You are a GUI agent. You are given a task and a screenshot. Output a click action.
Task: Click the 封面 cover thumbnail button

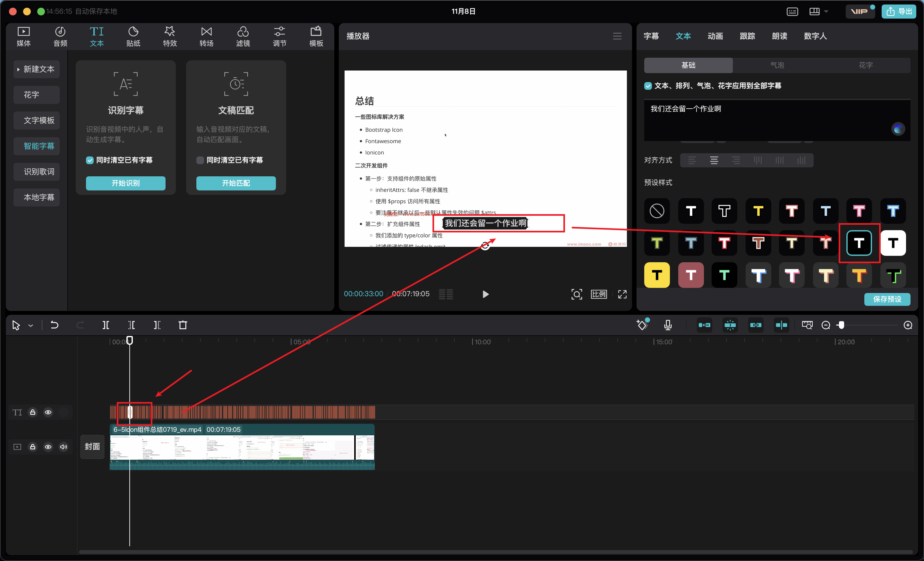point(92,447)
